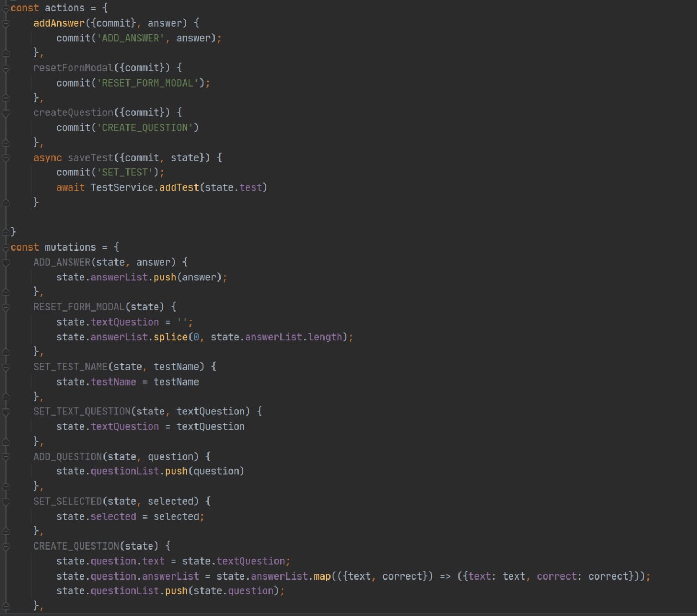Click the CREATE_QUESTION mutation definition name

(x=76, y=546)
